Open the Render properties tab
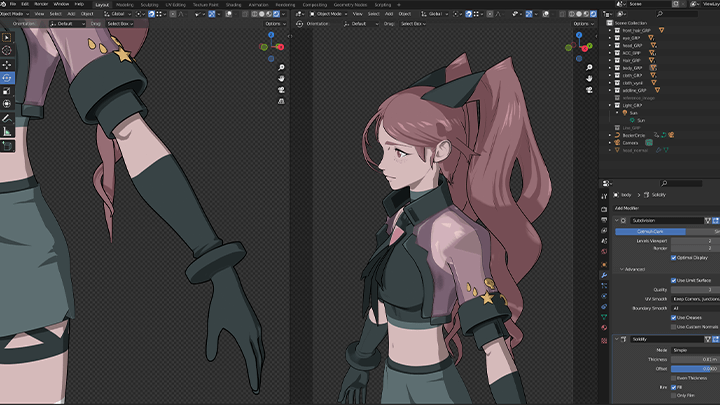Screen dimensions: 720x405 point(604,209)
